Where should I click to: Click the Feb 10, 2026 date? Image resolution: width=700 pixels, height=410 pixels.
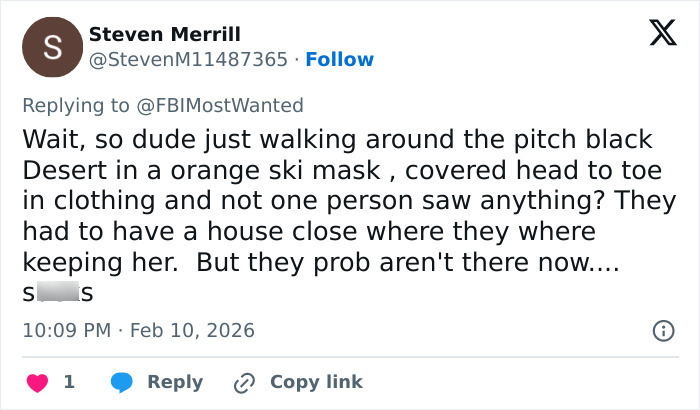(191, 329)
